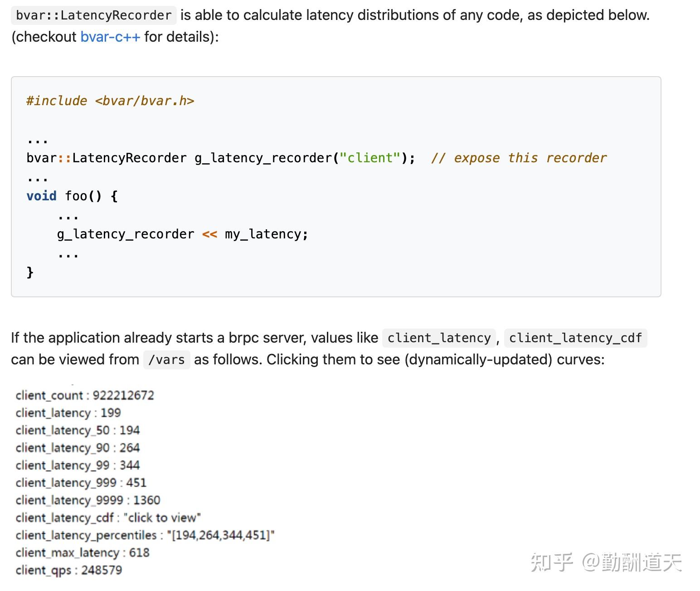Open the client_latency_percentiles vars entry

(145, 535)
